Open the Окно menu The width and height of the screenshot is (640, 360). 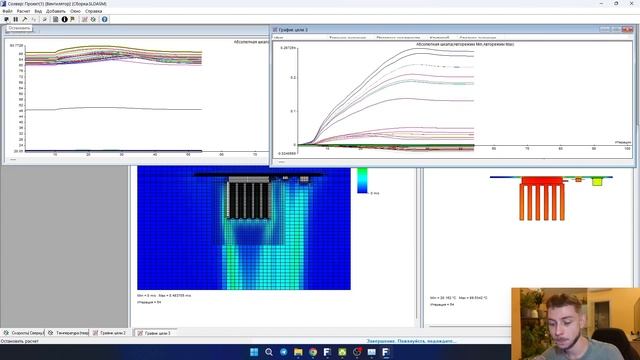pyautogui.click(x=76, y=11)
